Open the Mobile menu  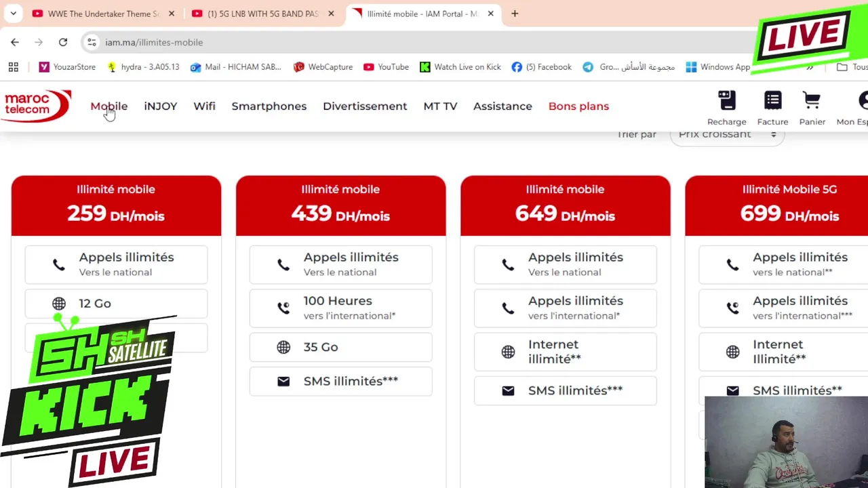(109, 106)
